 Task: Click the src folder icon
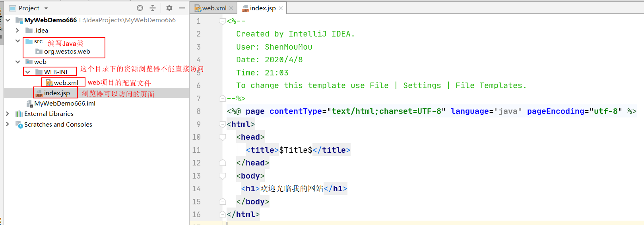pyautogui.click(x=29, y=41)
